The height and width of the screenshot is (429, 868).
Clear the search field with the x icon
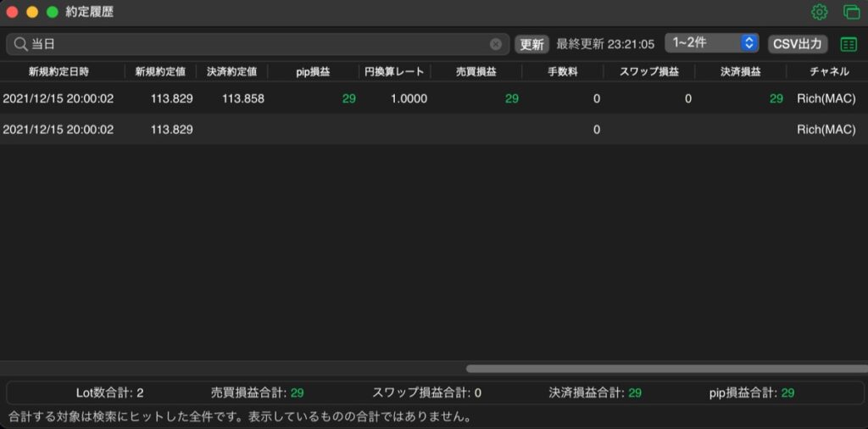496,44
